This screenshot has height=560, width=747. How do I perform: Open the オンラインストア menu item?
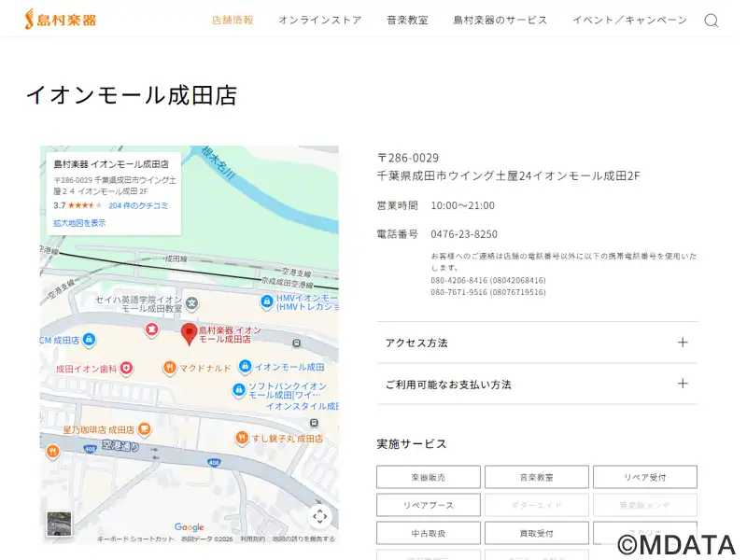click(319, 20)
